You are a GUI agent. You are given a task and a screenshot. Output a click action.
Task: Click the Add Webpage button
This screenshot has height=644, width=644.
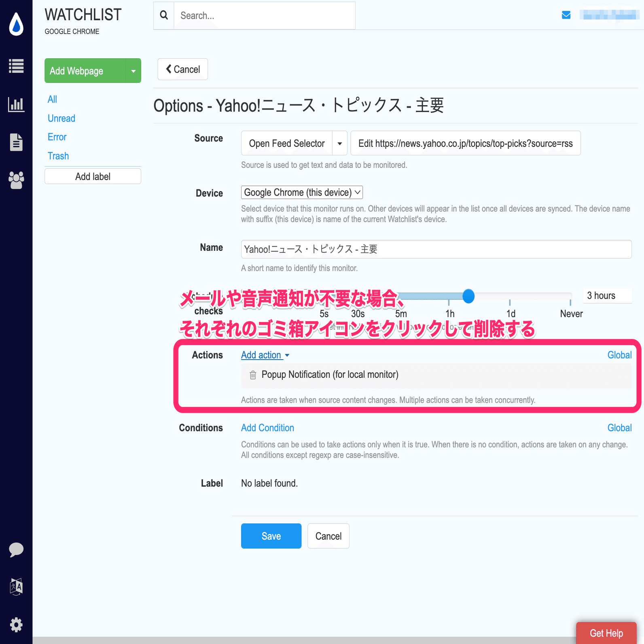(x=85, y=71)
